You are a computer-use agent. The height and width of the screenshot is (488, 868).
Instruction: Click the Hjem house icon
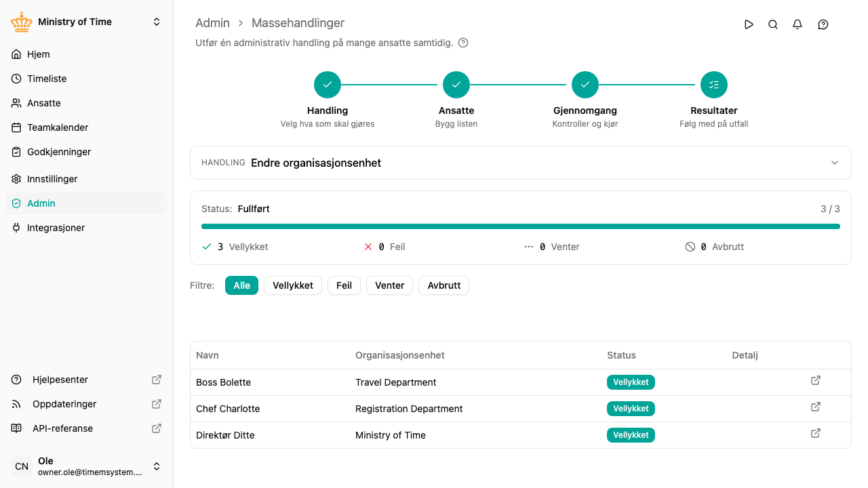pos(16,54)
